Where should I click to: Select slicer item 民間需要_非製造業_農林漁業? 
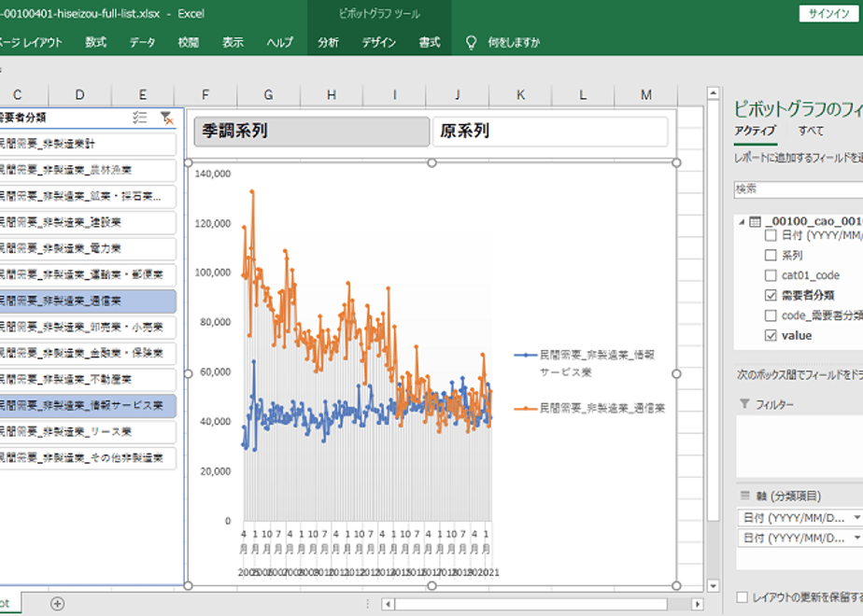click(x=87, y=171)
